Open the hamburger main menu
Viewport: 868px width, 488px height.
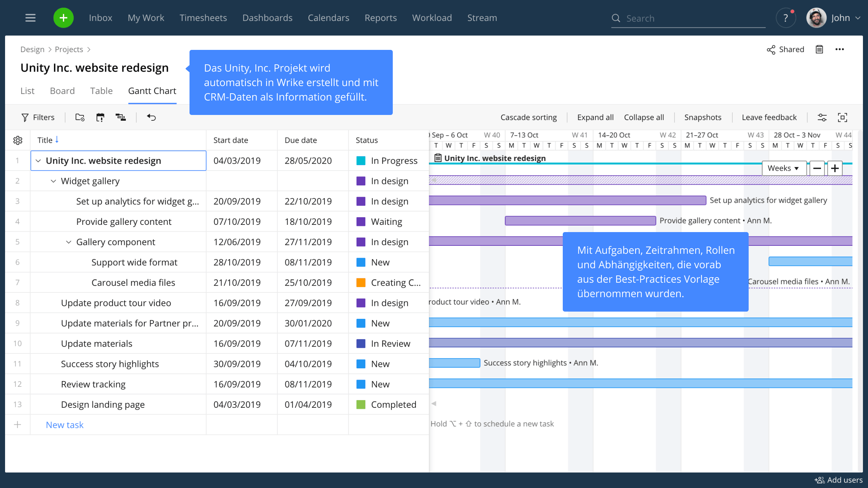coord(30,18)
